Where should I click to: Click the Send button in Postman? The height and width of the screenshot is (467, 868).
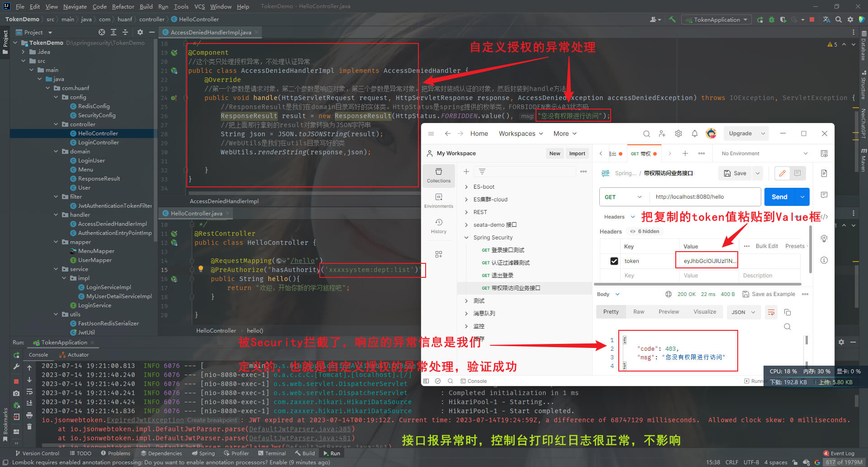(780, 197)
